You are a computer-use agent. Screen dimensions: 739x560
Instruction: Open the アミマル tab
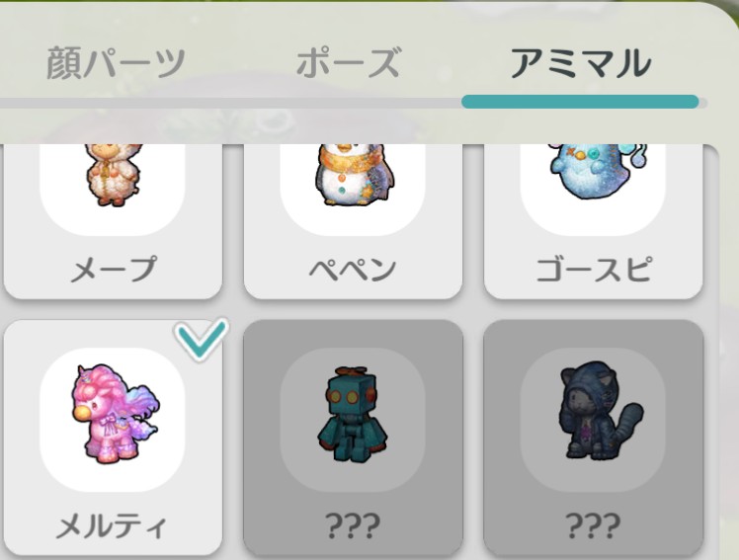click(x=581, y=62)
